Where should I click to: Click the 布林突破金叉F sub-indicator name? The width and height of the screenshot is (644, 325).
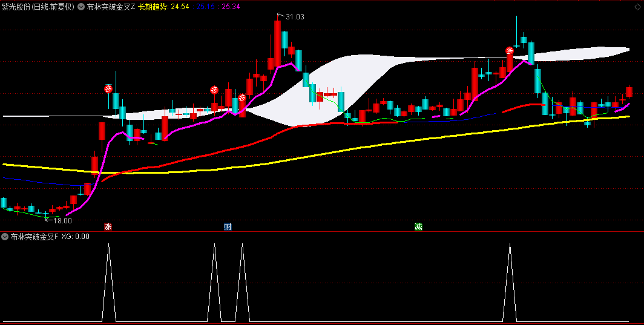pos(34,236)
